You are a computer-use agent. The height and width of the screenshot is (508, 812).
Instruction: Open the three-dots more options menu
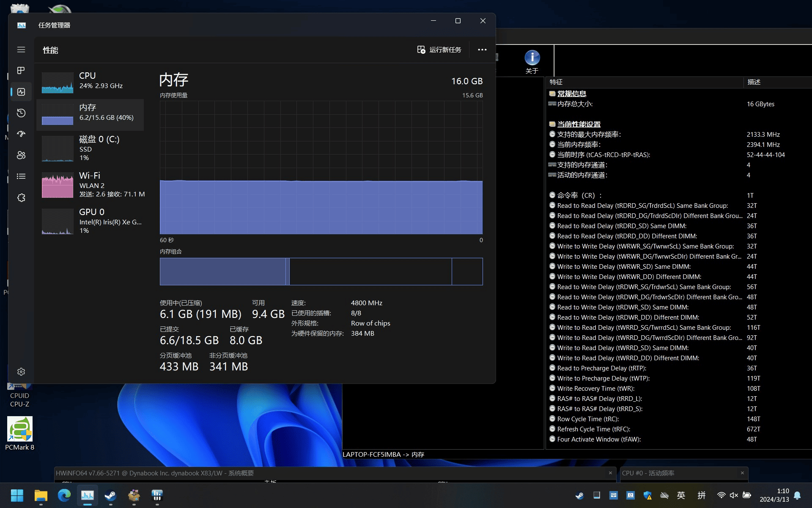[x=482, y=50]
